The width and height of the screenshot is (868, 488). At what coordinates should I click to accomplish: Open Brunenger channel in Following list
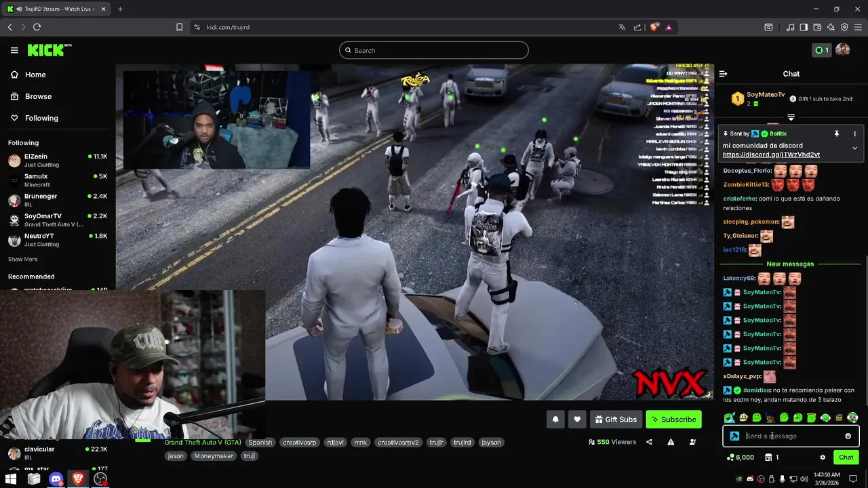click(58, 200)
